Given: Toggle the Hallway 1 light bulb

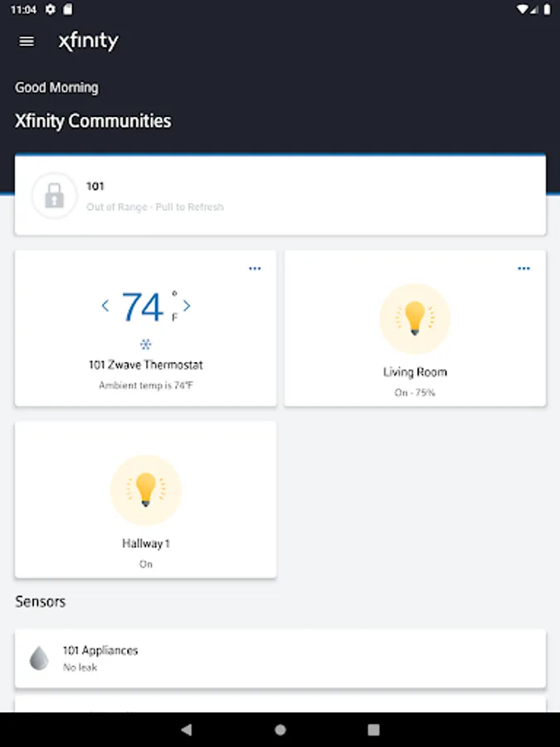Looking at the screenshot, I should 146,490.
